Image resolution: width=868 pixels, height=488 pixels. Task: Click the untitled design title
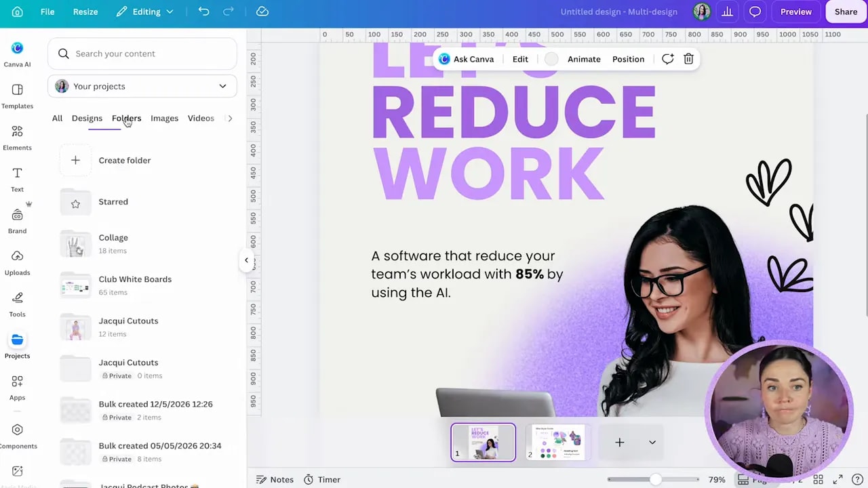pos(618,12)
